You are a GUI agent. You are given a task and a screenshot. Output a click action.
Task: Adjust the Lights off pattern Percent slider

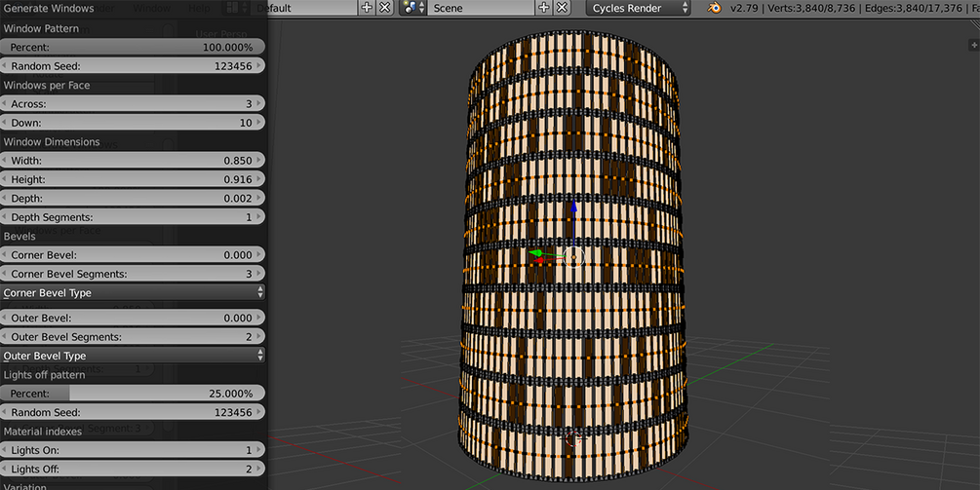[x=133, y=394]
